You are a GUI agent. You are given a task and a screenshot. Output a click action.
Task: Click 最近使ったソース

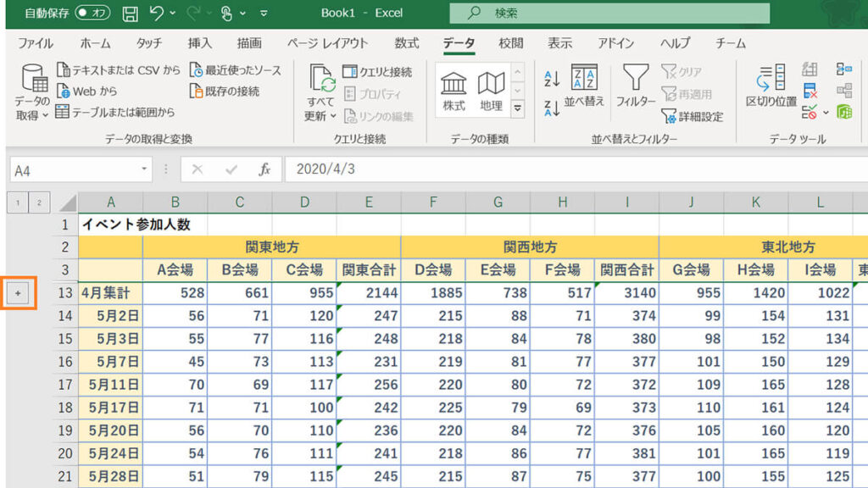pos(236,70)
